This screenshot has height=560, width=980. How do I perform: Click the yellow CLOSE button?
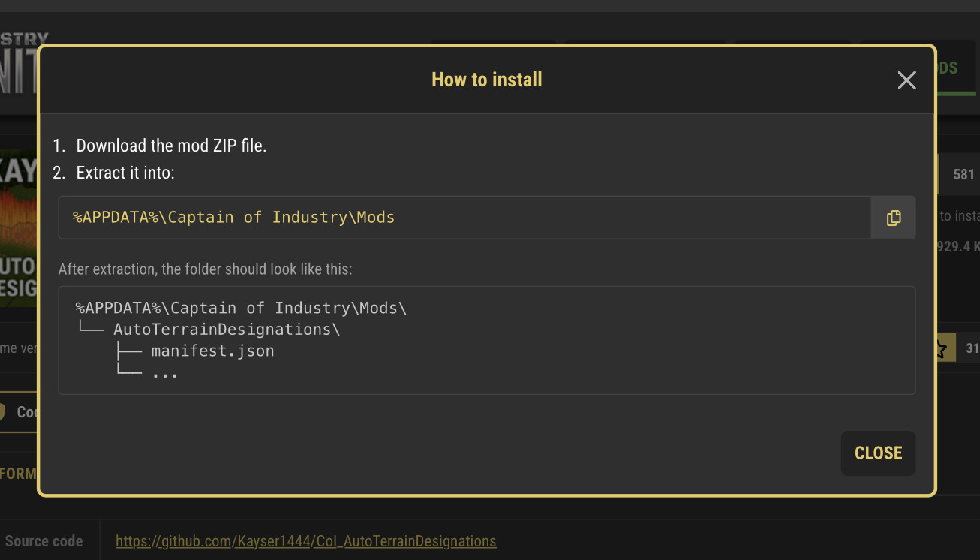[878, 453]
